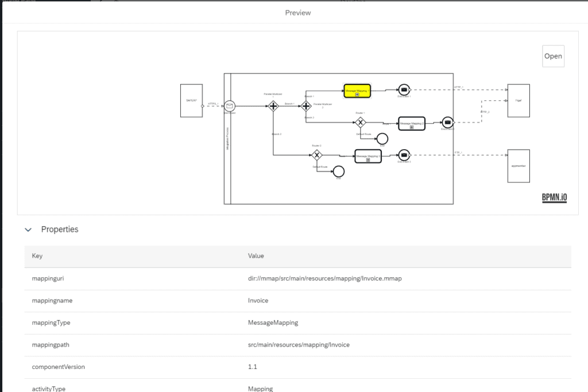
Task: Click the End circle below Router 1
Action: click(382, 139)
